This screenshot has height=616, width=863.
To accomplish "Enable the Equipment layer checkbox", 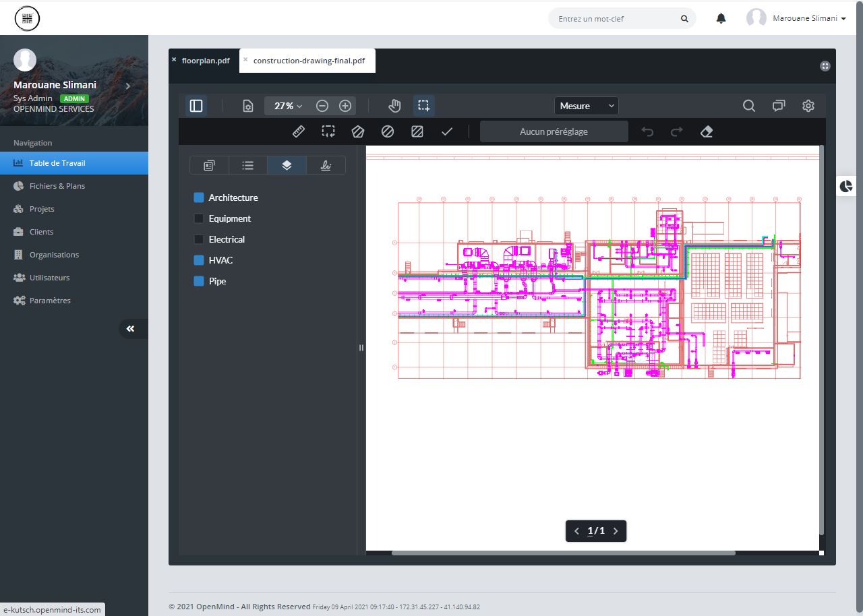I will pos(199,218).
